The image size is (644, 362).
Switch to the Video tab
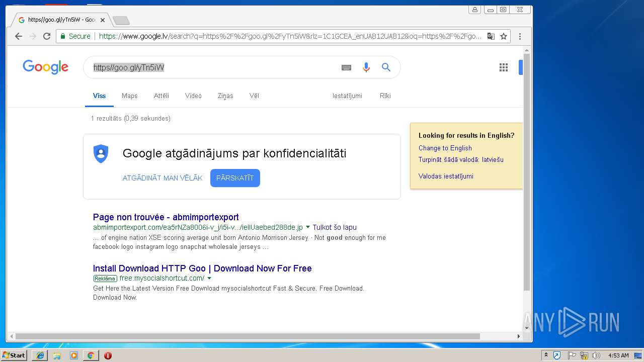click(193, 96)
